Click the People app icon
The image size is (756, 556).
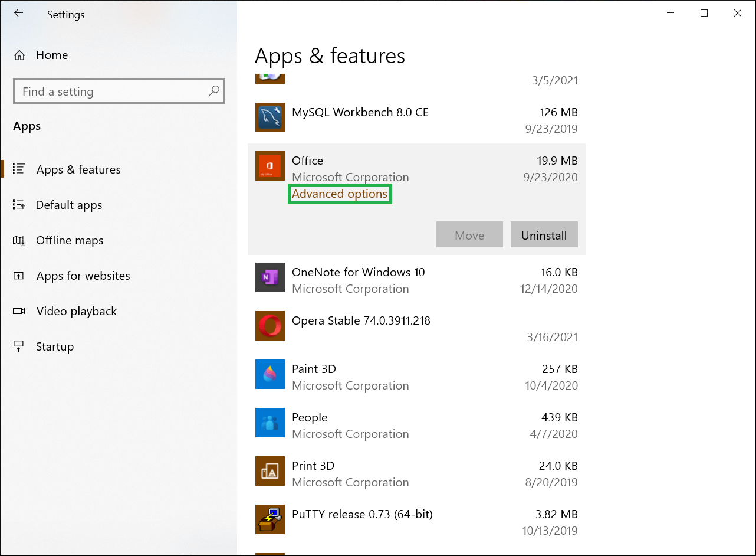tap(270, 423)
